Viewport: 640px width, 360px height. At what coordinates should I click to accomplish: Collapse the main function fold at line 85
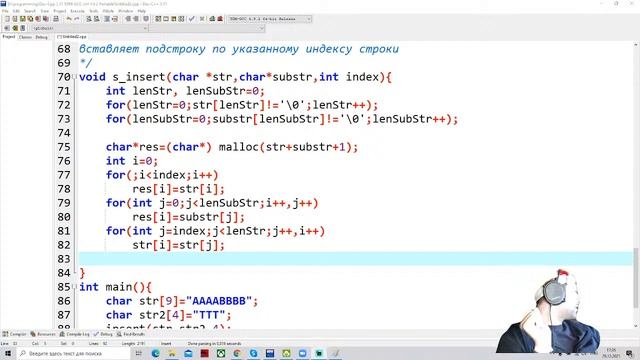[x=74, y=287]
